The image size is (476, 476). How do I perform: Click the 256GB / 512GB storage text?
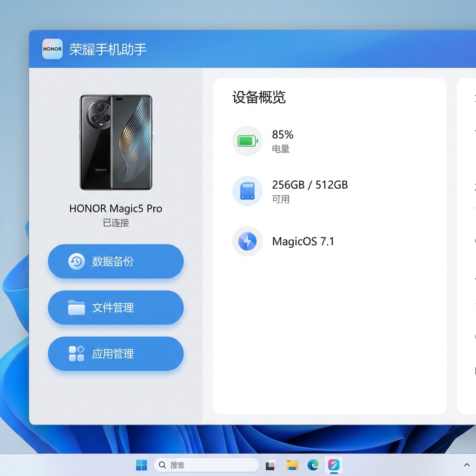[x=310, y=185]
